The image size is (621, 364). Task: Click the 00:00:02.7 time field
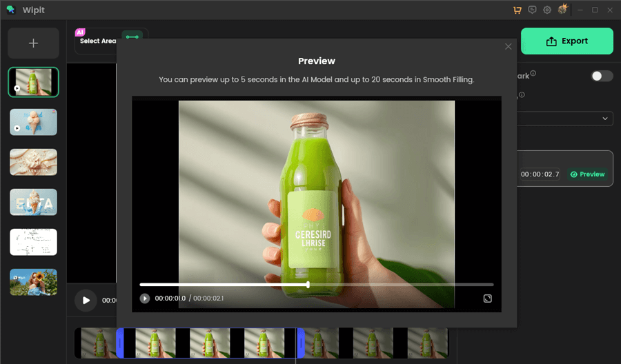(x=540, y=174)
